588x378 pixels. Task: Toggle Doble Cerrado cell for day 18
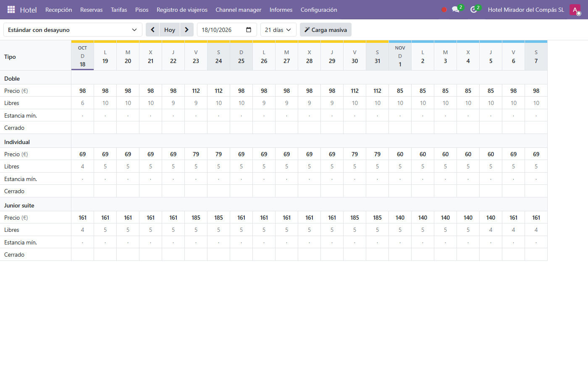83,128
